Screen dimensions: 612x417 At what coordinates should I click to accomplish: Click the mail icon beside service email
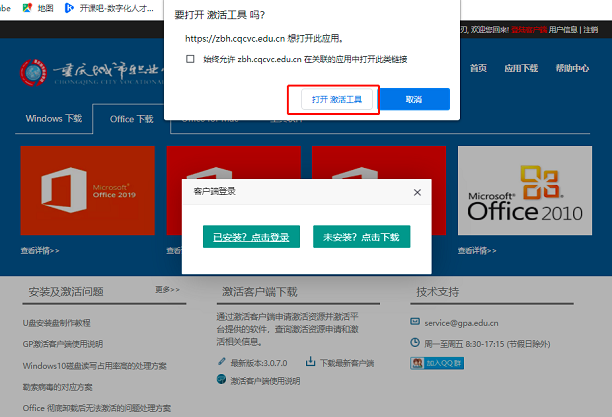[x=415, y=321]
